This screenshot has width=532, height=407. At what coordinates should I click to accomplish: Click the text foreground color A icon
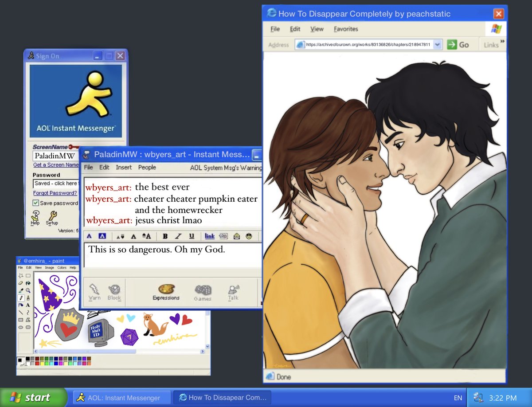coord(89,236)
